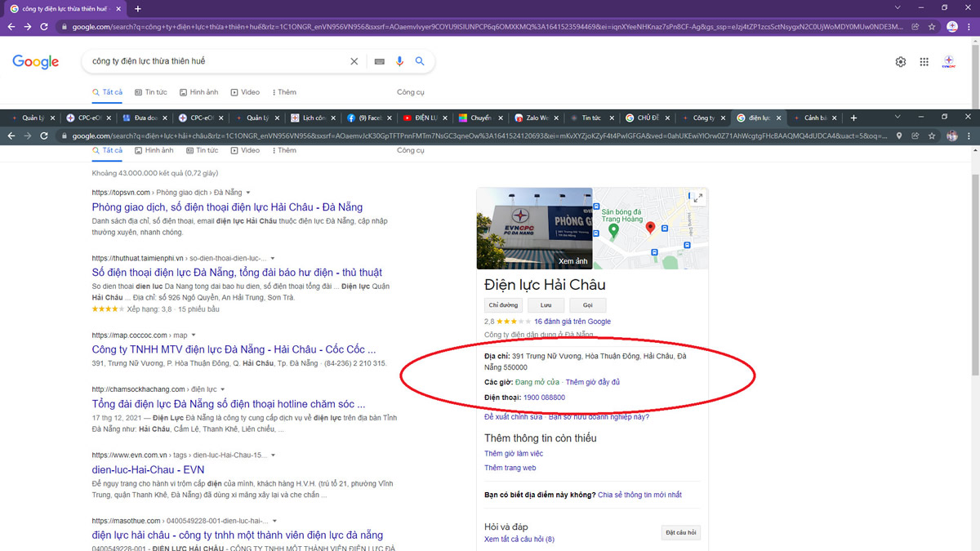Screen dimensions: 980x551
Task: Clear the search box with X icon
Action: 354,61
